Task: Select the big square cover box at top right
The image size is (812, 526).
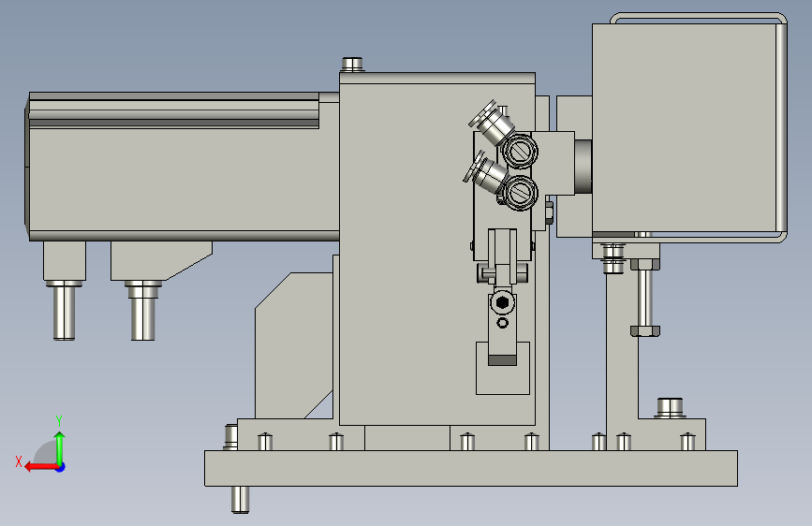Action: pyautogui.click(x=684, y=127)
